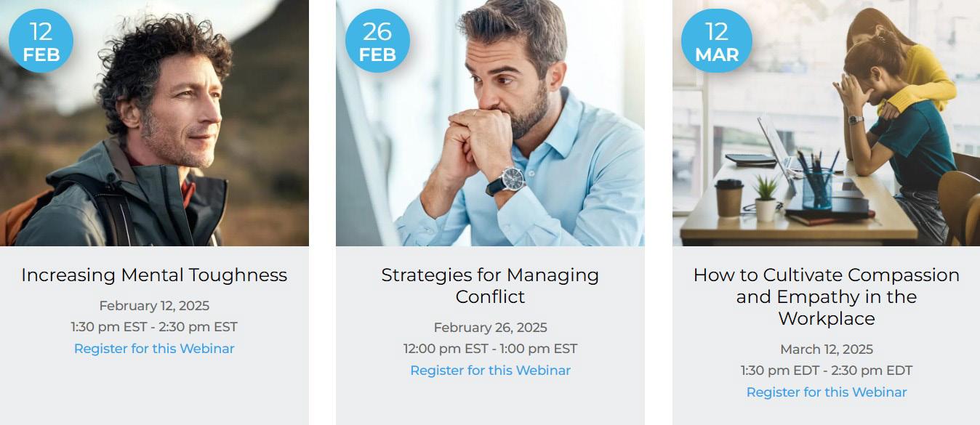Register for the Increasing Mental Toughness webinar
980x425 pixels.
point(154,349)
